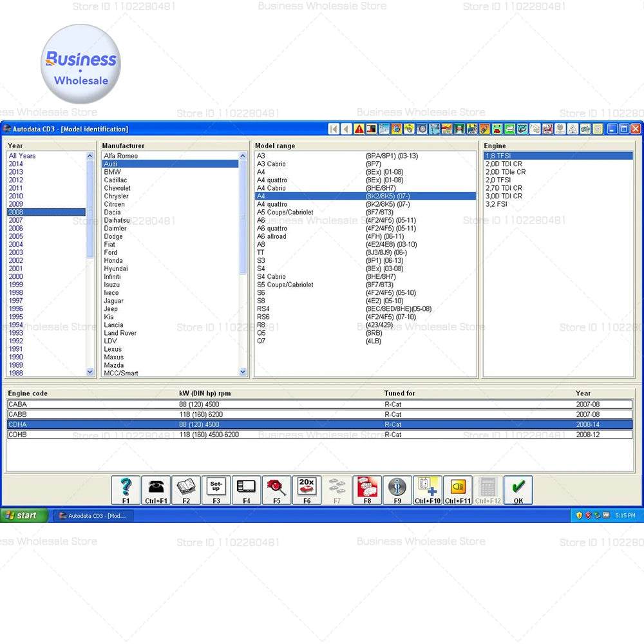644x644 pixels.
Task: Choose A6 quattro in Model range list
Action: (x=272, y=228)
